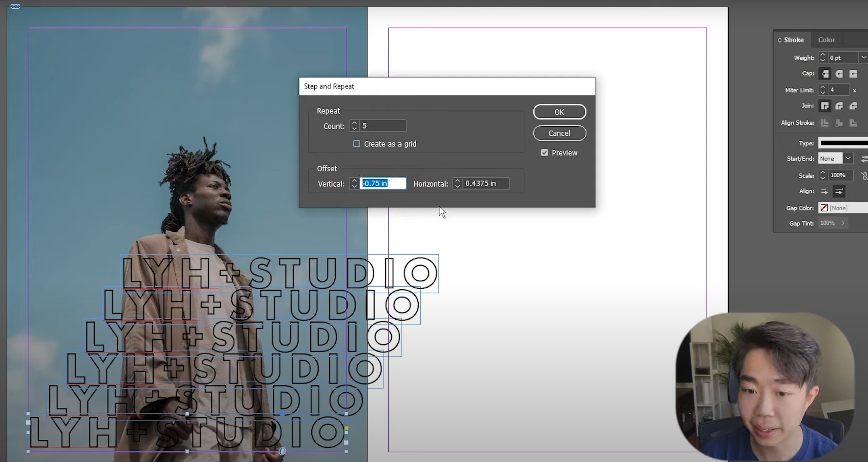868x462 pixels.
Task: Step the stroke Weight value
Action: [823, 57]
